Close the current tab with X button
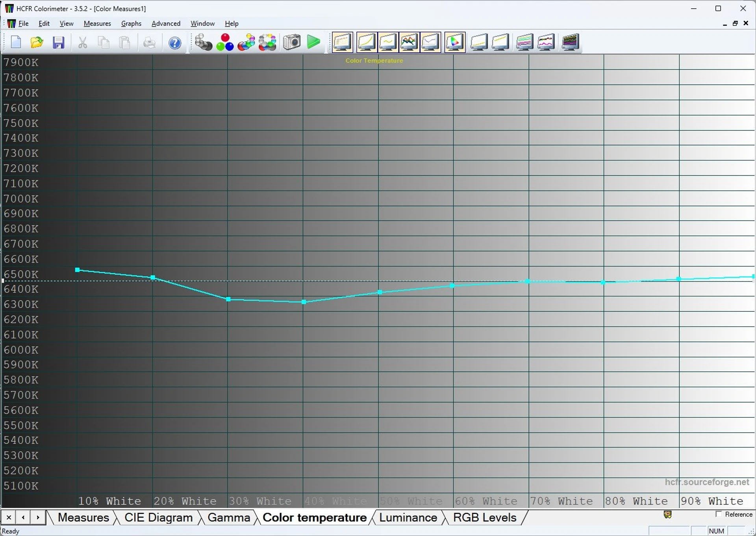Image resolution: width=756 pixels, height=536 pixels. pos(9,517)
